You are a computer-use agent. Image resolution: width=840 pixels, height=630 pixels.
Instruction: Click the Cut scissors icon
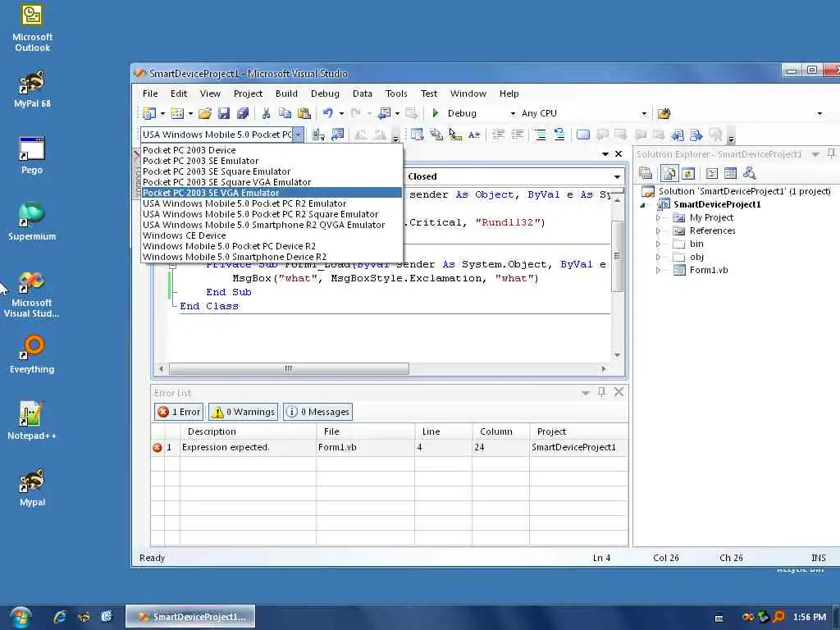266,113
